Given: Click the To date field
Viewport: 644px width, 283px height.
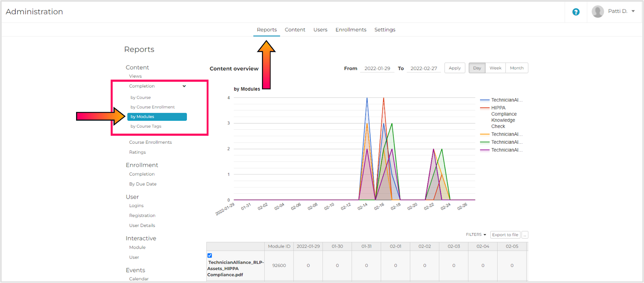Looking at the screenshot, I should [423, 68].
